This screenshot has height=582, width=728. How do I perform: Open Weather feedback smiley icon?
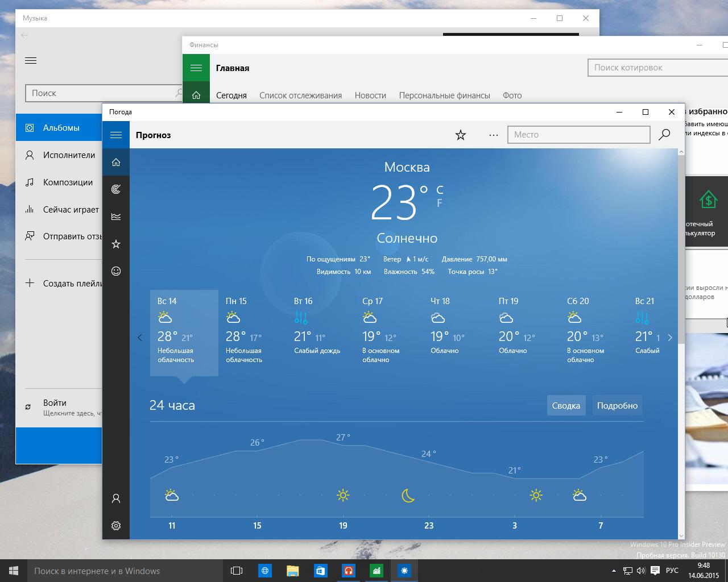116,271
